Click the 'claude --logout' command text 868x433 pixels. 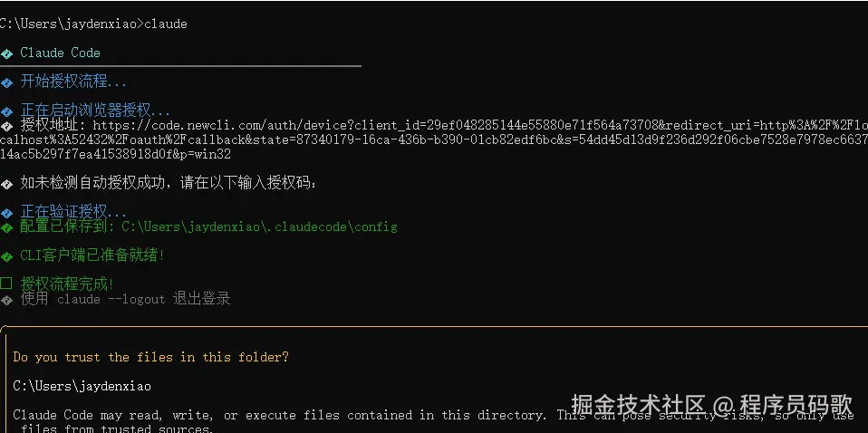(x=111, y=299)
